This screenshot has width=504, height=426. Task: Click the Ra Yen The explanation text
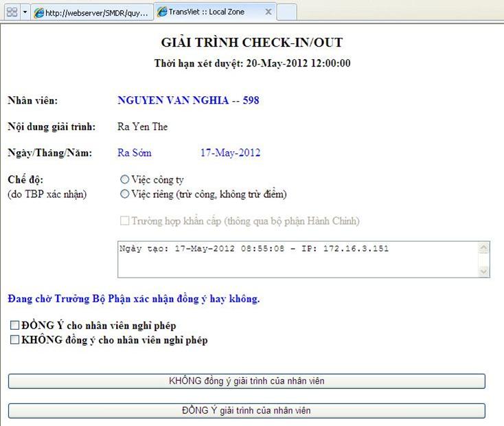tap(142, 126)
